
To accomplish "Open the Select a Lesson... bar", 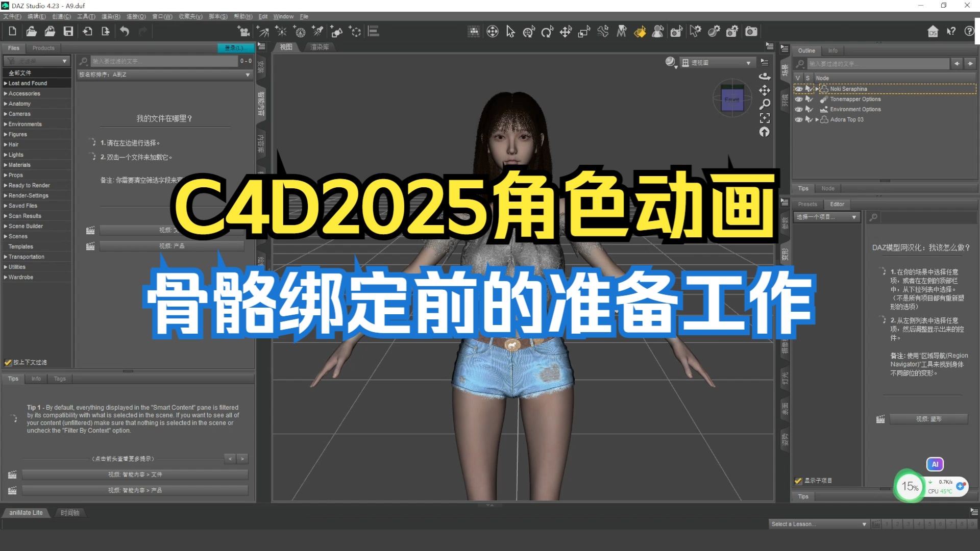I will pos(817,523).
